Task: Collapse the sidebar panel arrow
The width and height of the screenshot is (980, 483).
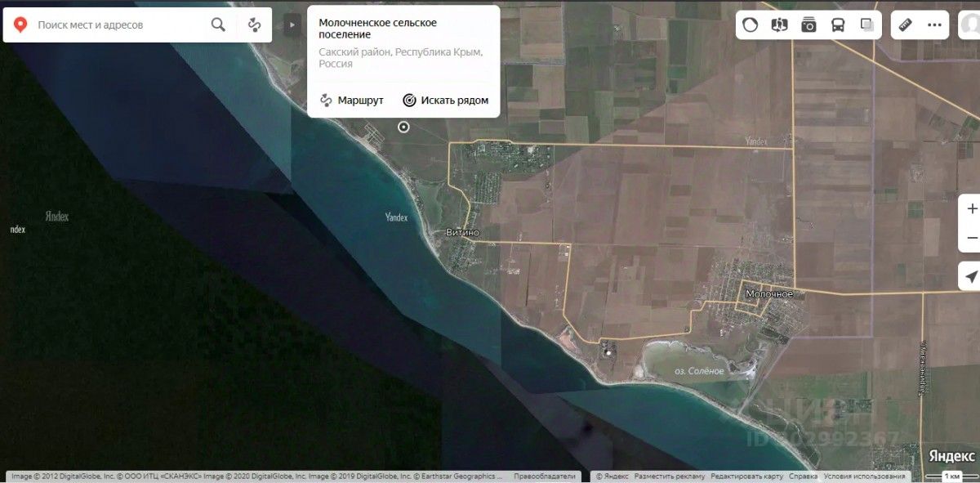Action: pyautogui.click(x=292, y=25)
